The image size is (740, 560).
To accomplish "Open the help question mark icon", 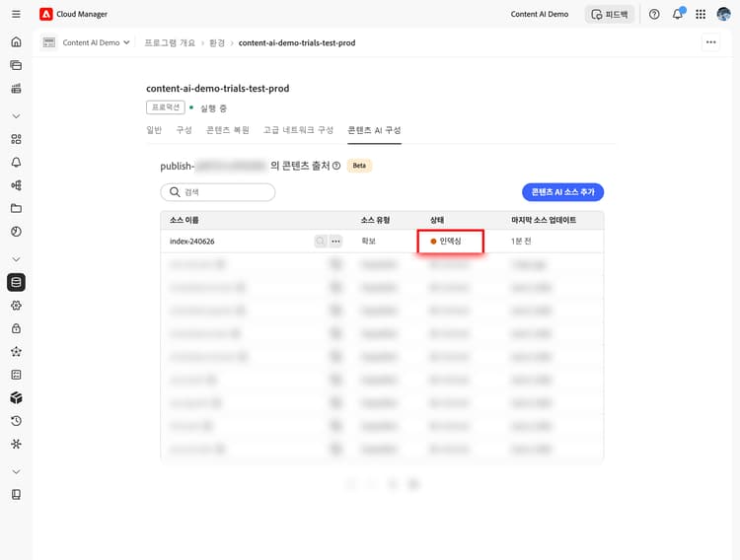I will 654,14.
